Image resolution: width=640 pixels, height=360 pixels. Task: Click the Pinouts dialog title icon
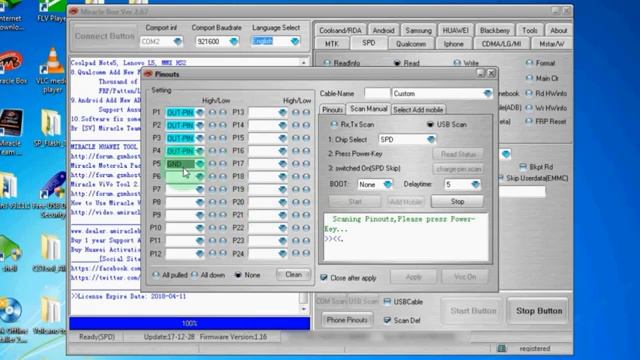click(148, 74)
